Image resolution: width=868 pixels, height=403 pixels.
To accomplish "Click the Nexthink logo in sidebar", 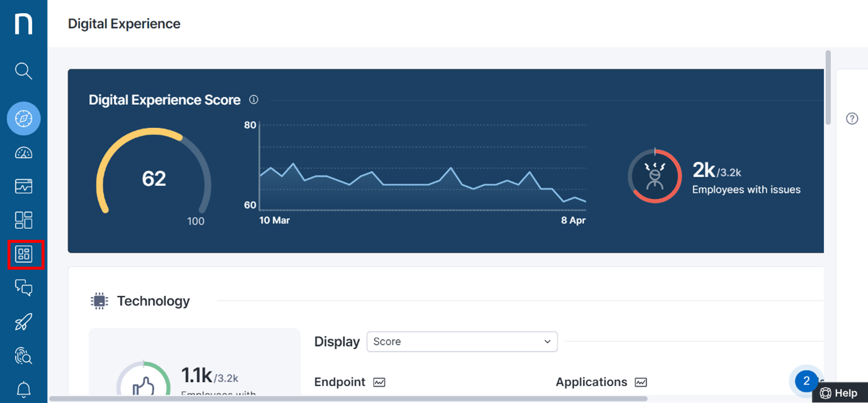I will point(24,23).
